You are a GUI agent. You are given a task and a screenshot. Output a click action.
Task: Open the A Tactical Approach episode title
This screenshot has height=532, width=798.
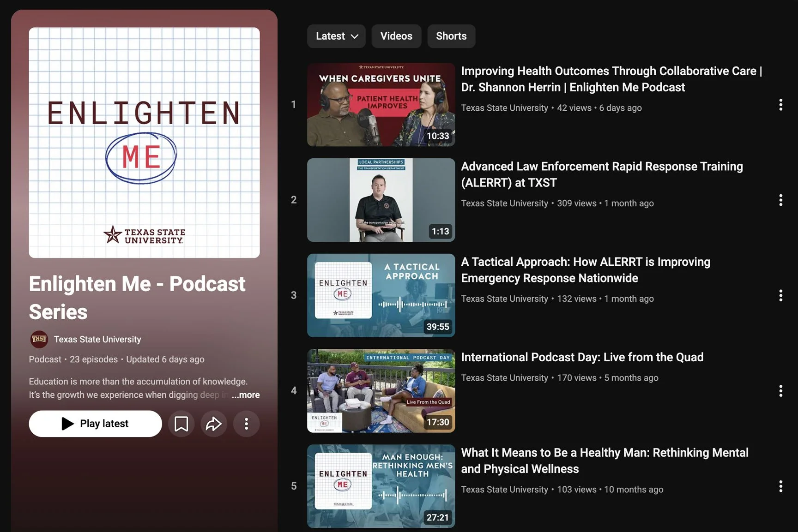(x=586, y=270)
